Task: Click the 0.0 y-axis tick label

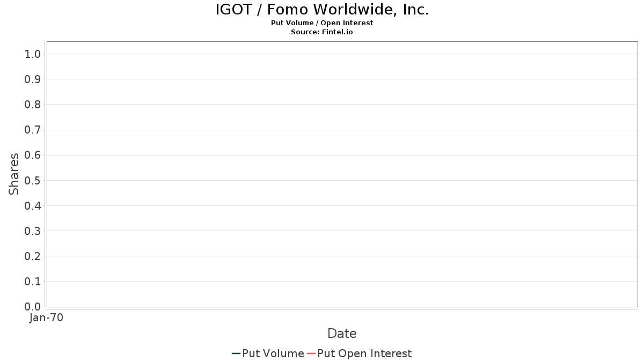Action: click(x=33, y=307)
